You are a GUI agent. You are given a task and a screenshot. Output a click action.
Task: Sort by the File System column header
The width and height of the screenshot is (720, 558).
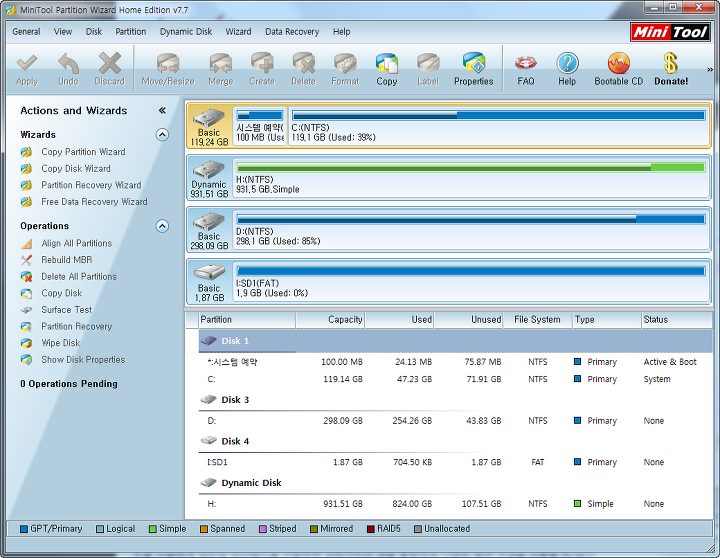(537, 320)
